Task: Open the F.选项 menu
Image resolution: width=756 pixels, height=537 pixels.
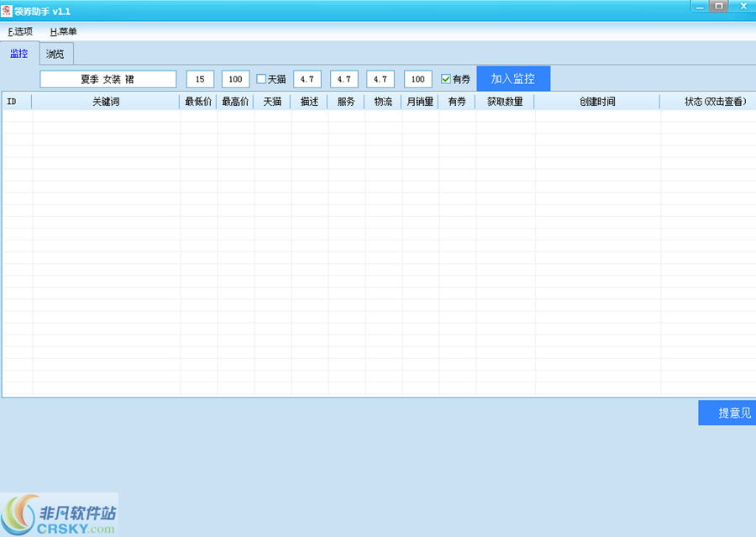Action: (x=18, y=31)
